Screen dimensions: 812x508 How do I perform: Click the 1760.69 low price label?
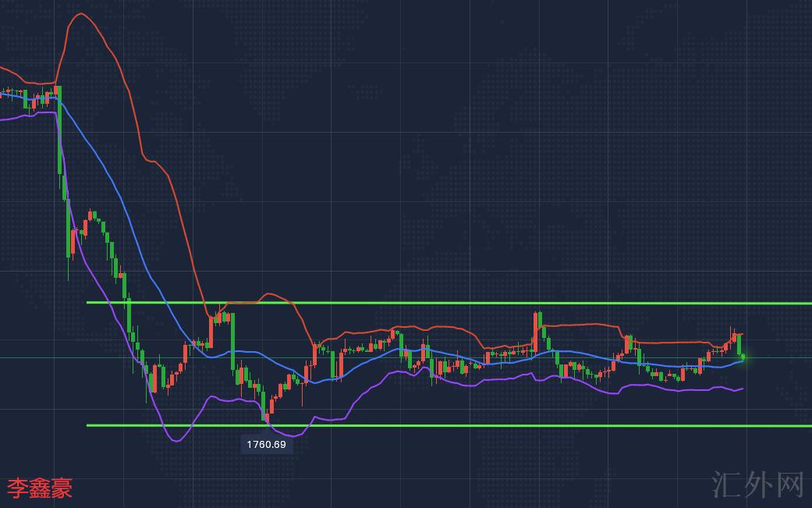coord(267,445)
